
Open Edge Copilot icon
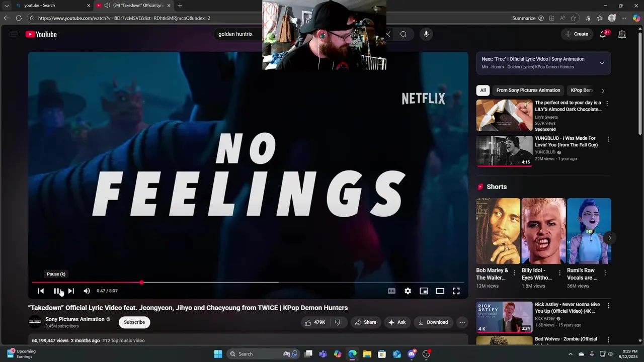[x=636, y=18]
